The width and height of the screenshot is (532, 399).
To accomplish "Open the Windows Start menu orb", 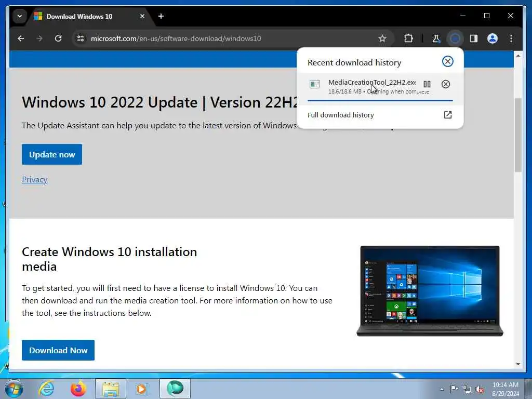I will (x=14, y=389).
